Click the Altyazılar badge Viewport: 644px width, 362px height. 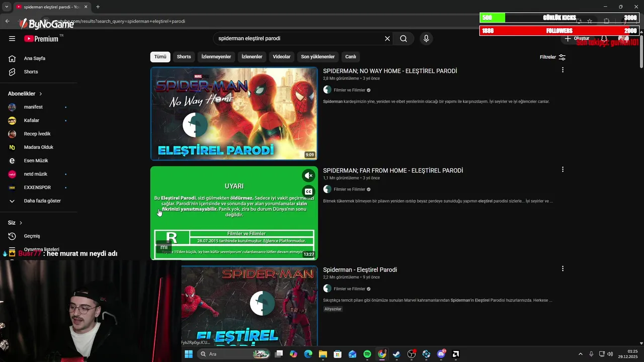point(333,309)
